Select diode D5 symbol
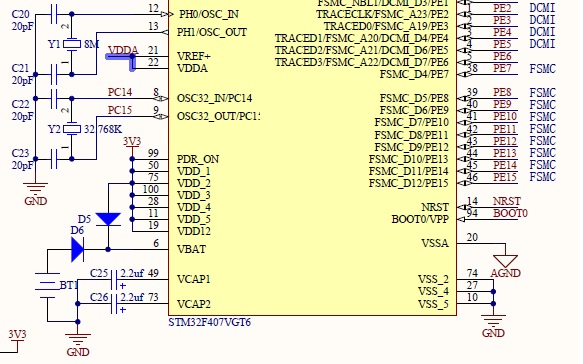This screenshot has height=364, width=583. pos(108,219)
